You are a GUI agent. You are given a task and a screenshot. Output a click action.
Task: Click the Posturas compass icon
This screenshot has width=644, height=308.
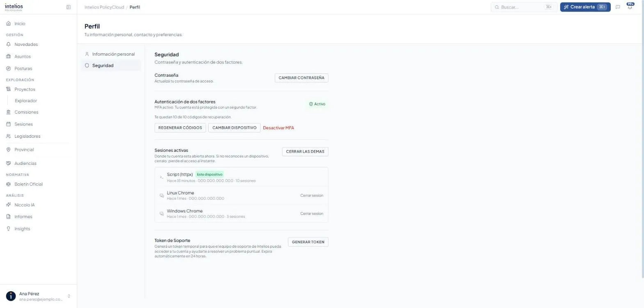9,68
